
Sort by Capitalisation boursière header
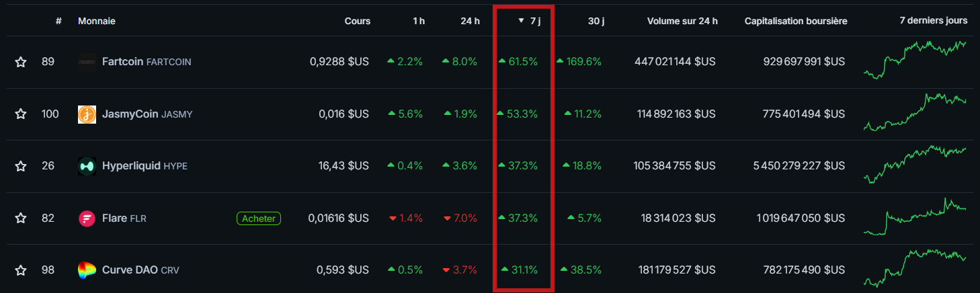pos(795,21)
